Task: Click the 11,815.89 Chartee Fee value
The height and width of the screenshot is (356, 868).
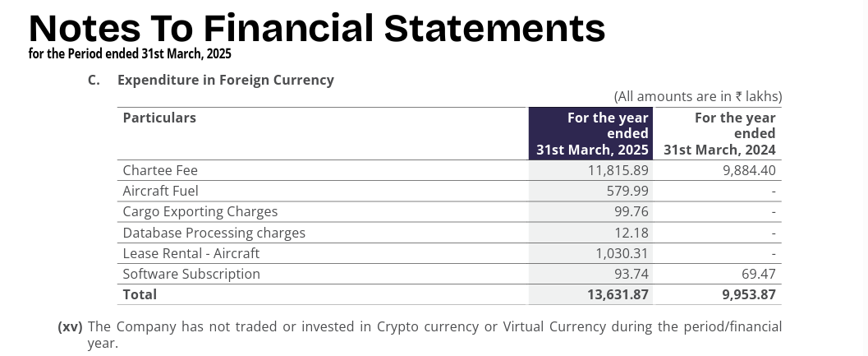Action: 618,170
